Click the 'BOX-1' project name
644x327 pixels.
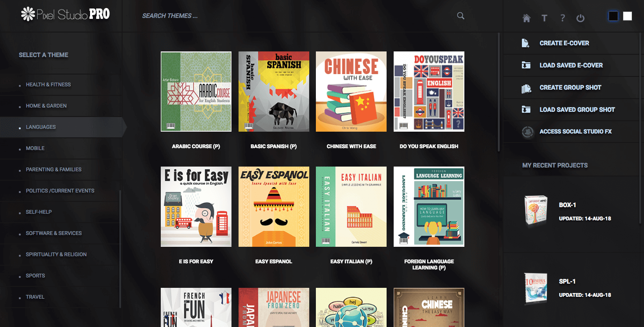coord(568,205)
